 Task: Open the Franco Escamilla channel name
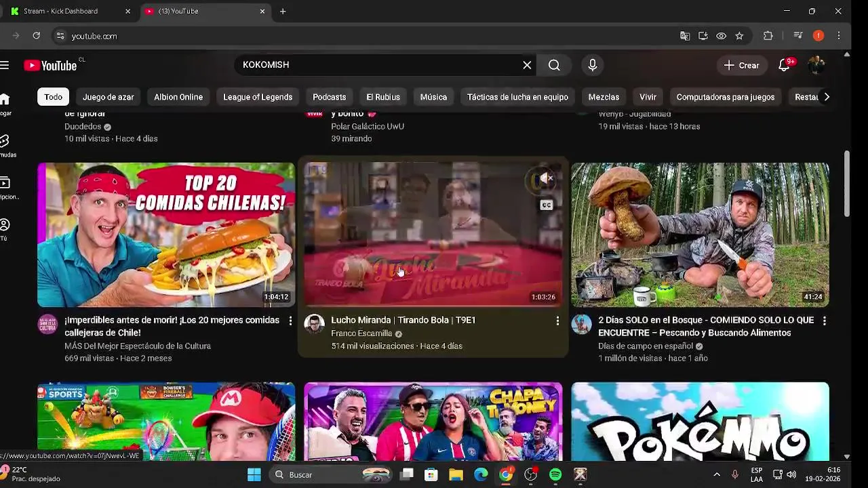(361, 333)
